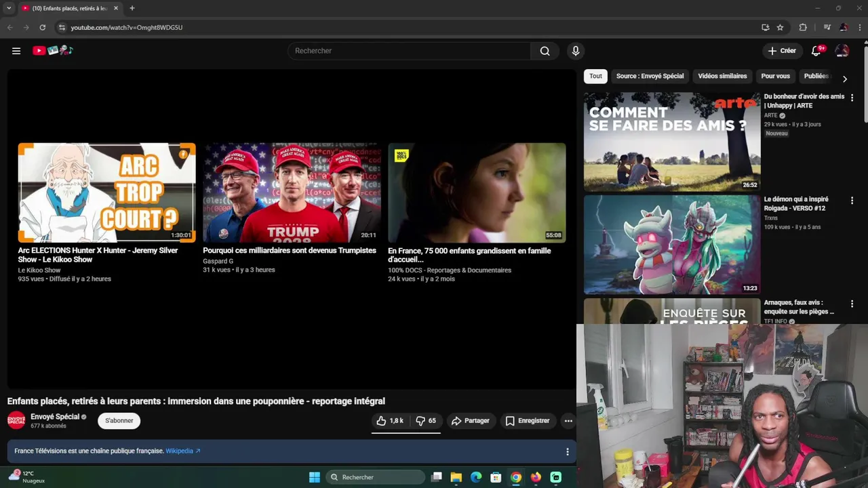Open the 75 000 enfants video thumbnail
Screen dimensions: 868x488
pyautogui.click(x=477, y=192)
